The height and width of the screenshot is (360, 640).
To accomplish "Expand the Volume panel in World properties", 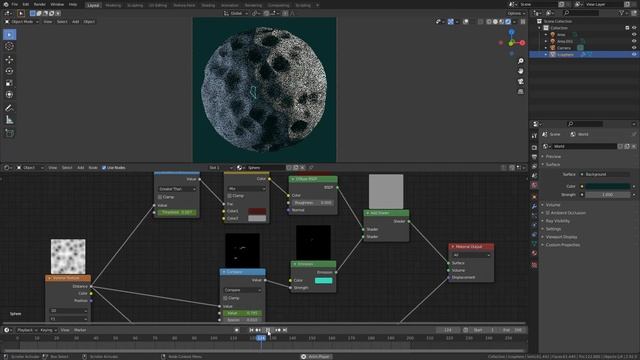I will (553, 205).
